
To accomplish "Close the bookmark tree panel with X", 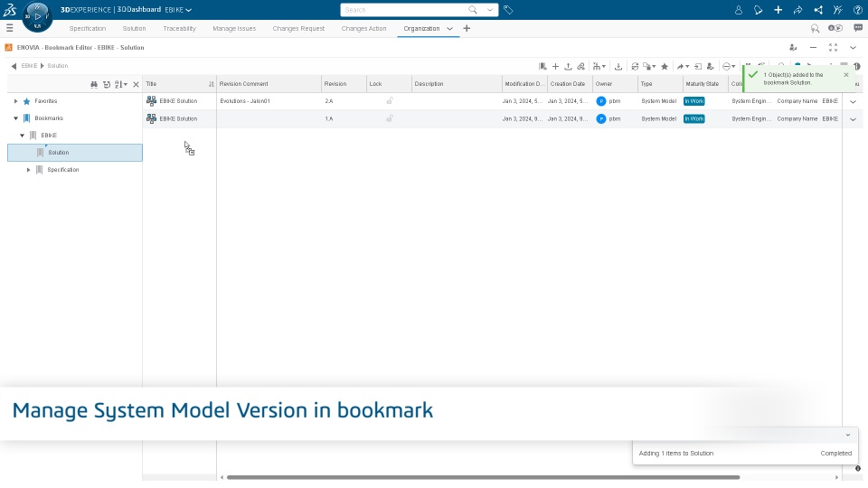I will click(x=136, y=84).
